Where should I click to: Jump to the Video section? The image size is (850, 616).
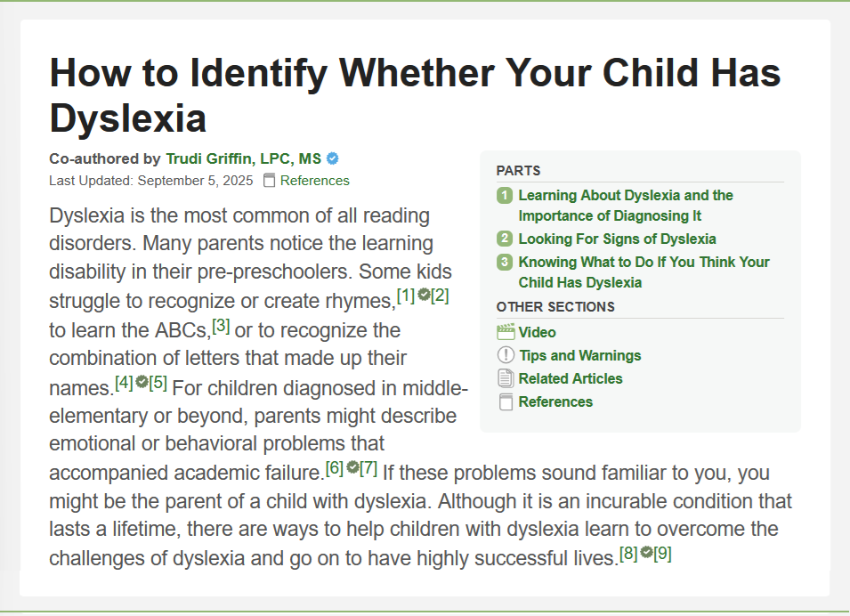click(538, 332)
